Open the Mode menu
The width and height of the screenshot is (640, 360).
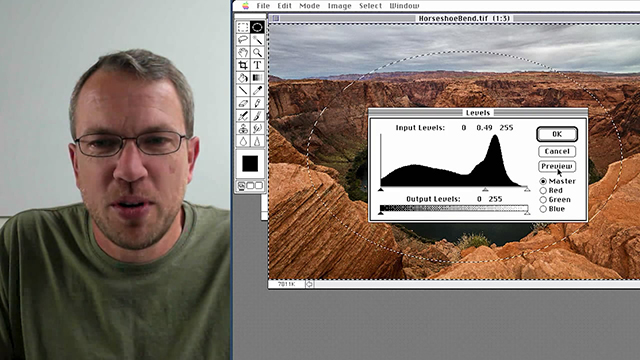click(x=309, y=6)
